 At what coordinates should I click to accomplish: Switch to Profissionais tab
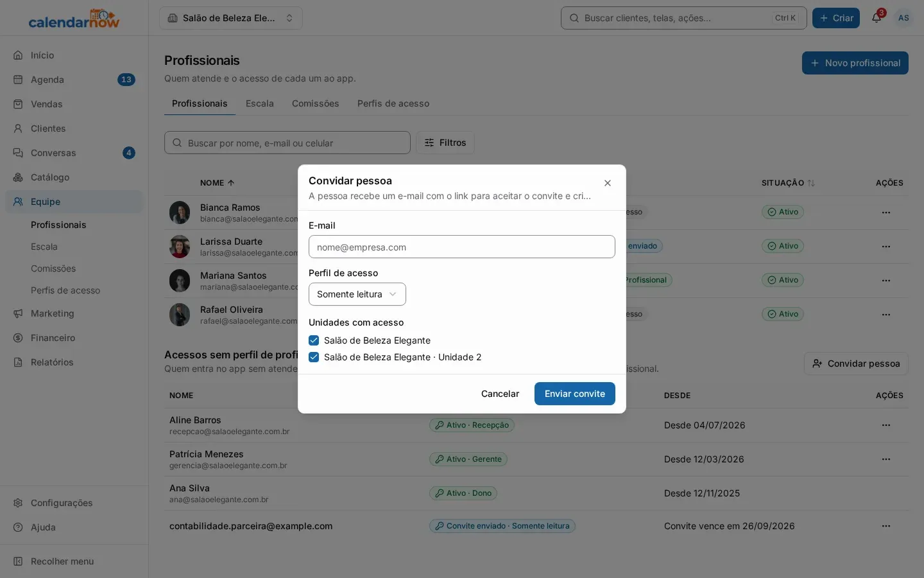[x=200, y=103]
